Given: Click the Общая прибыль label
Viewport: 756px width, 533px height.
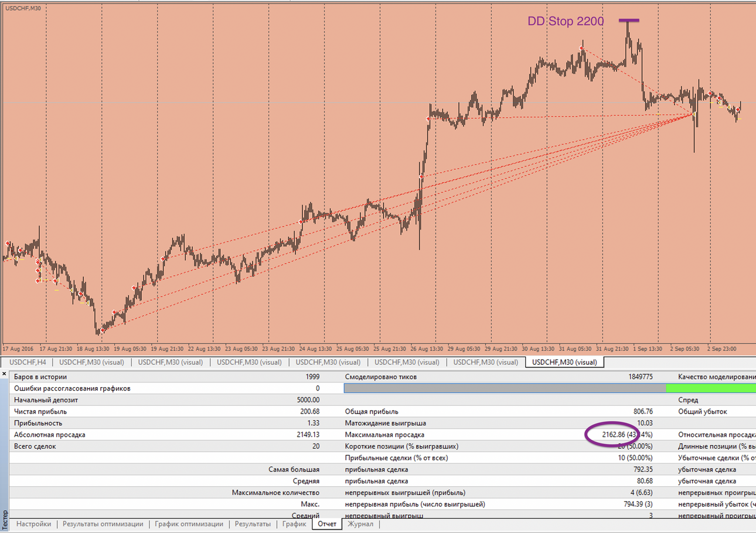Looking at the screenshot, I should point(373,412).
